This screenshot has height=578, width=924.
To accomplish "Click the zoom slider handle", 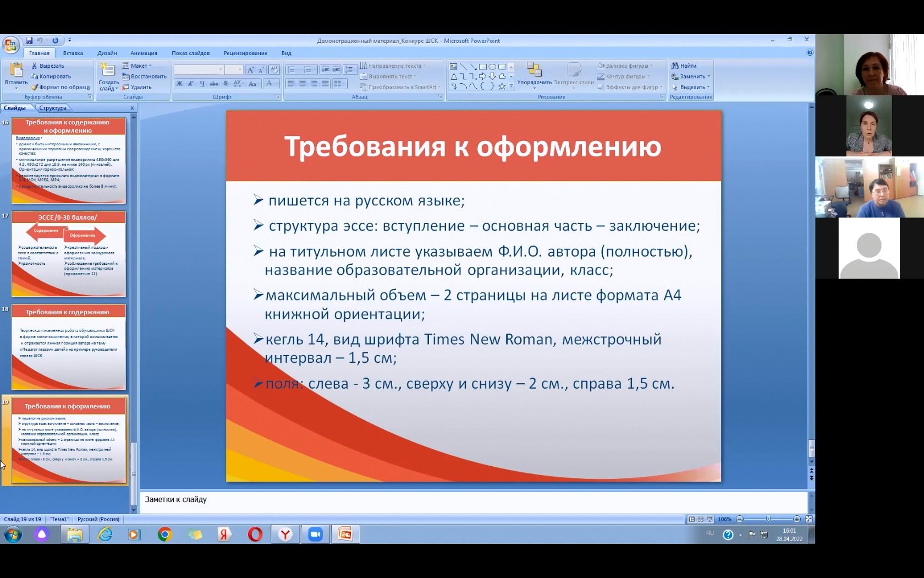I will 768,519.
